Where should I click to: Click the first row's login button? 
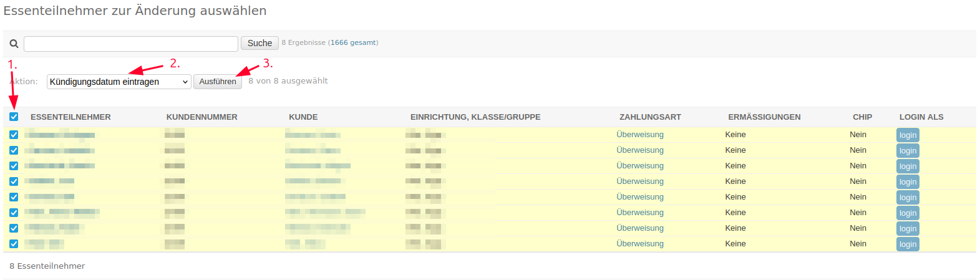[908, 135]
